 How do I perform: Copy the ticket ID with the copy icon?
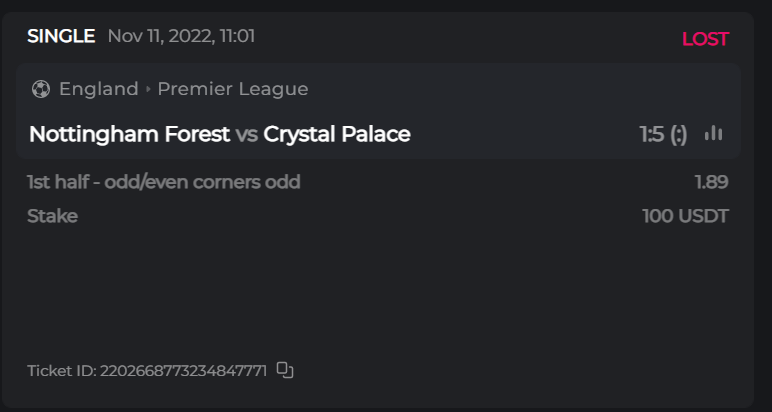tap(285, 370)
